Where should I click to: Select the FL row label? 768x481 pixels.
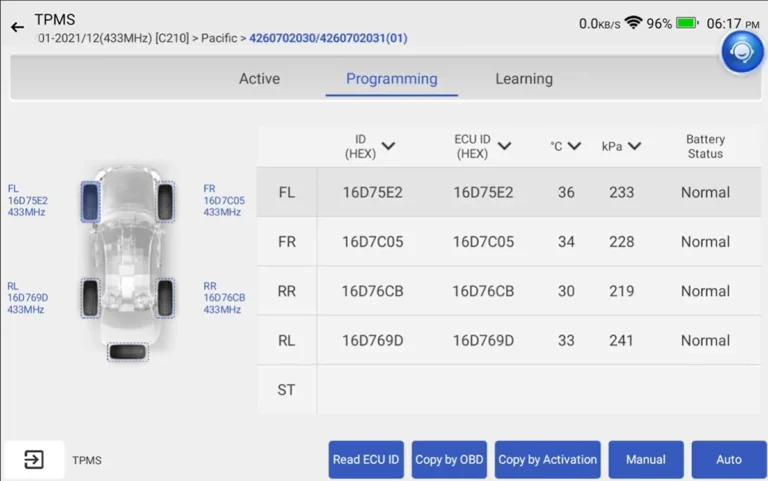287,192
